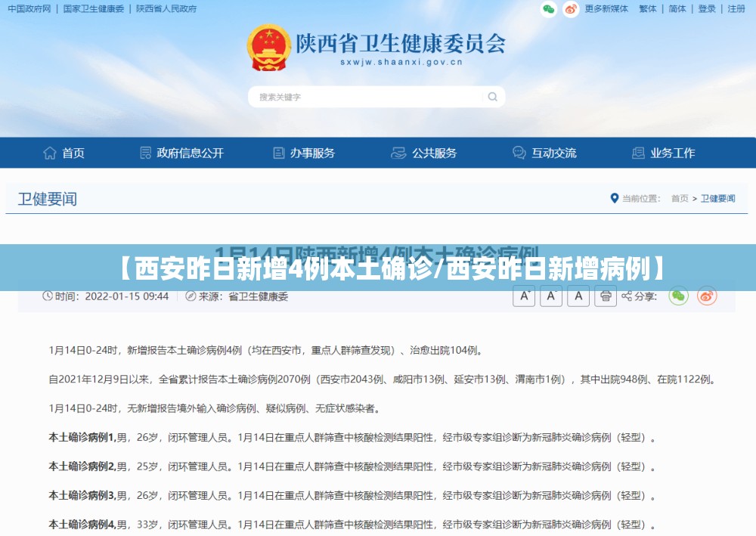This screenshot has width=756, height=536.
Task: Increase font size with A+ button
Action: pos(524,296)
